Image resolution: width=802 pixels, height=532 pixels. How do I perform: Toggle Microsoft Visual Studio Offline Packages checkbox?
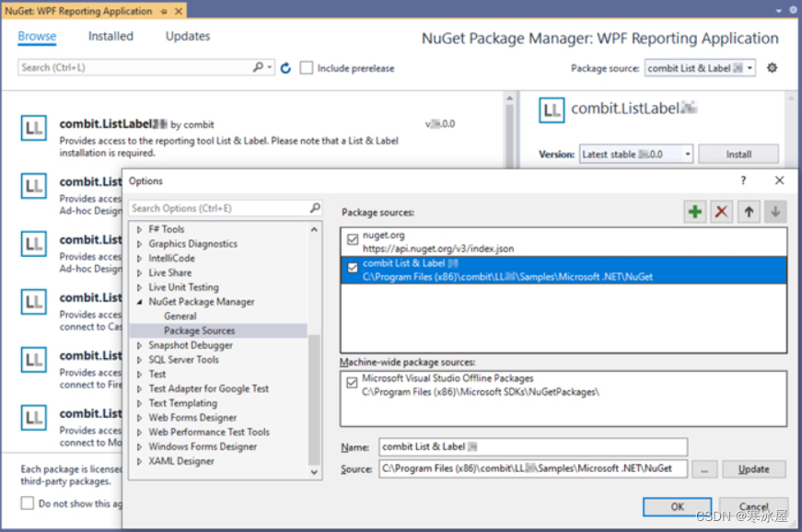(352, 382)
